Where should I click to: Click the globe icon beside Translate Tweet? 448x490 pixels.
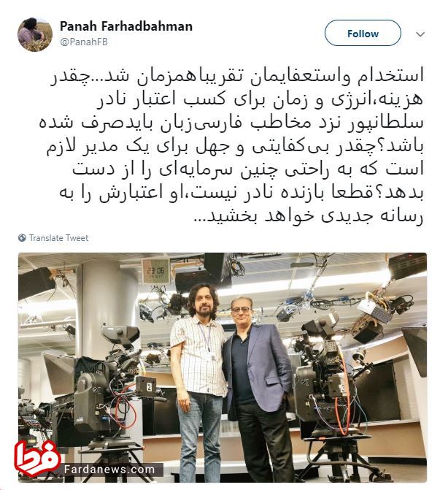pyautogui.click(x=22, y=238)
